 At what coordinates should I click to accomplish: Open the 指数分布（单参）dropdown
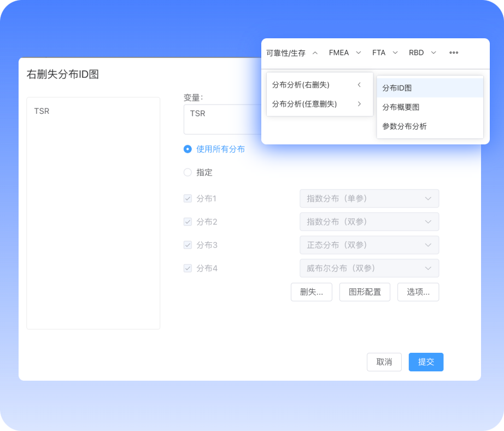[x=369, y=199]
